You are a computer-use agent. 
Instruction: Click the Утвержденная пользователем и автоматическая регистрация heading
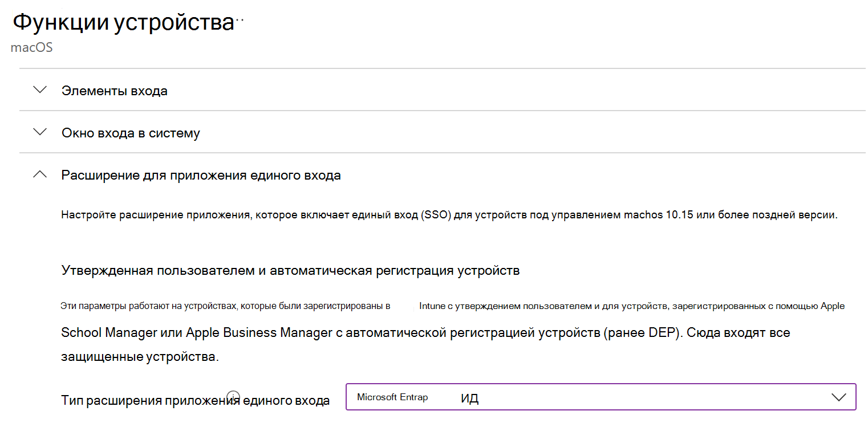click(290, 270)
